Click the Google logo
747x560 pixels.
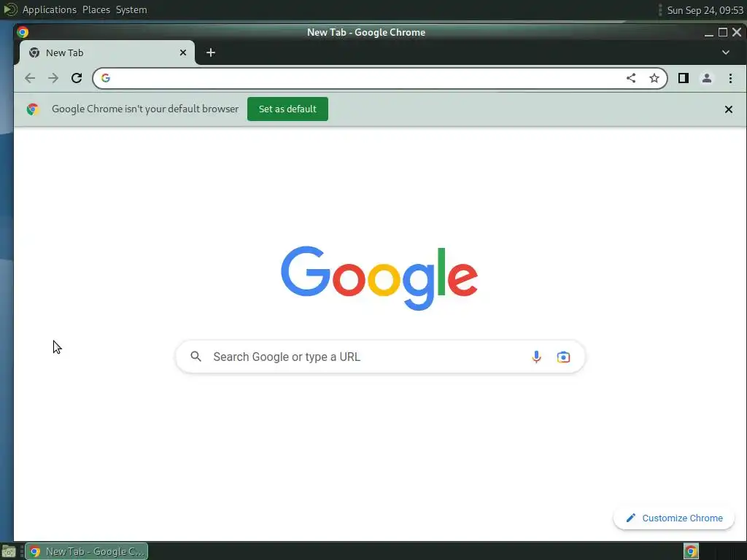click(x=379, y=278)
